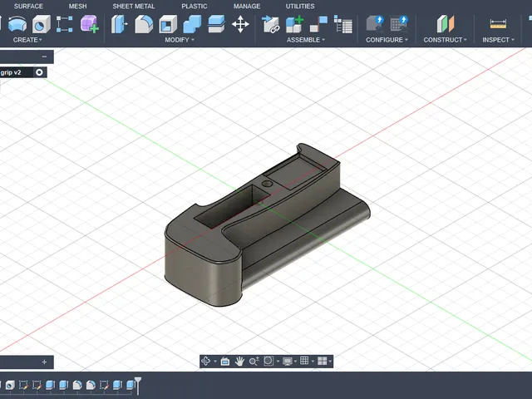Expand the Display Settings dropdown arrow
This screenshot has height=399, width=532.
pos(295,362)
